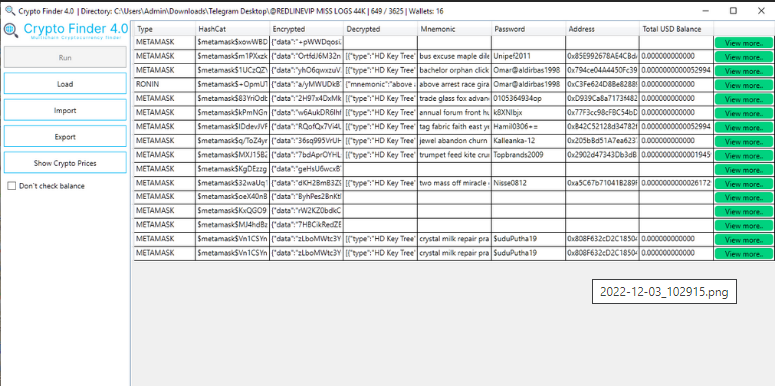Select the HashCat cell $metamask$+OpmUT
The height and width of the screenshot is (386, 775).
coord(232,85)
